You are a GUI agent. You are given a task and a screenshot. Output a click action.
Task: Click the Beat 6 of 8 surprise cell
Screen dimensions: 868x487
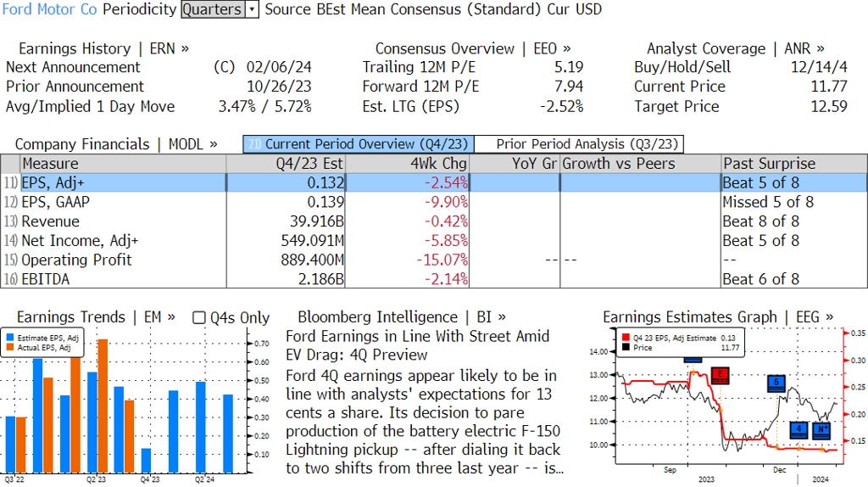760,279
